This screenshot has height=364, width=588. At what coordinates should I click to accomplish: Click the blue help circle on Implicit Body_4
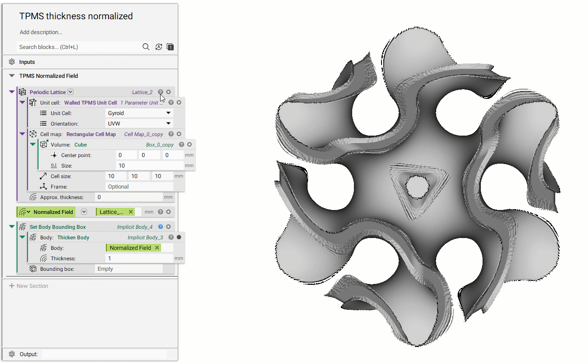160,227
